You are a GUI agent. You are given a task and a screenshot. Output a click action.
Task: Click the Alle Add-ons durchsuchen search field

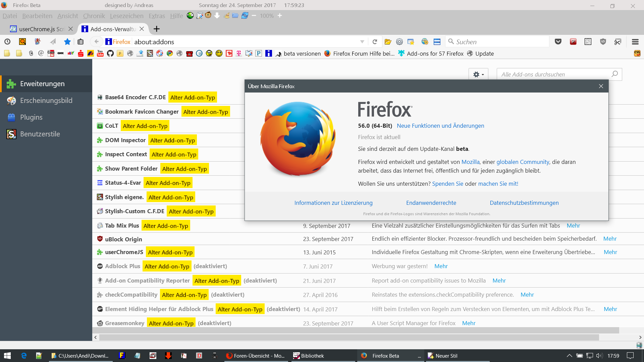tap(553, 74)
